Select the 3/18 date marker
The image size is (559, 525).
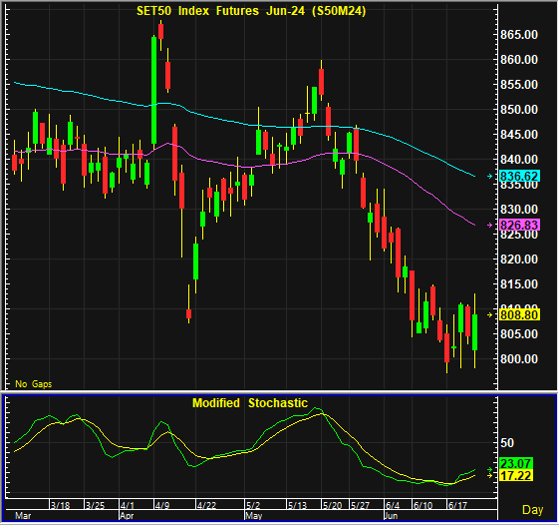click(x=60, y=505)
